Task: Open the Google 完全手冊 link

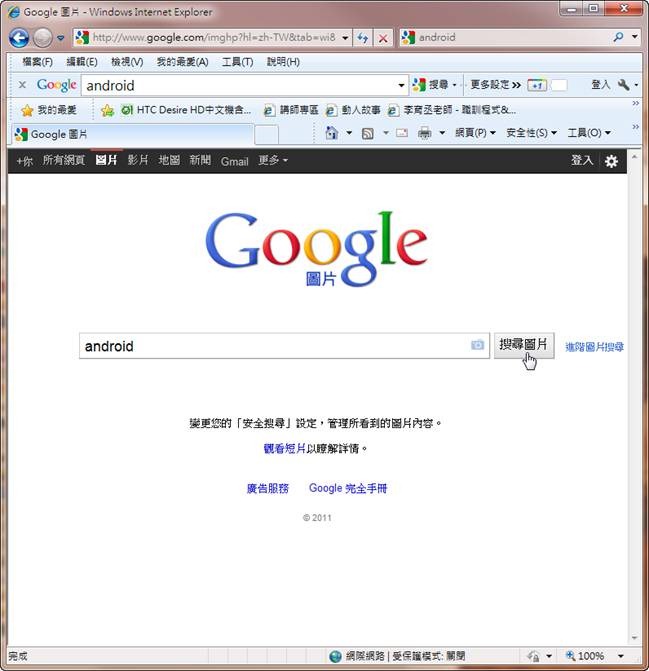Action: 348,488
